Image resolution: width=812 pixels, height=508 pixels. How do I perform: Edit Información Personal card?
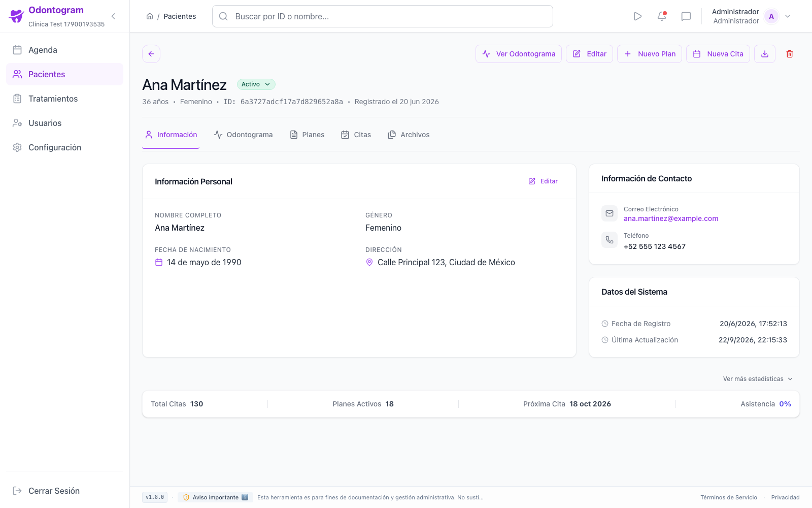543,181
